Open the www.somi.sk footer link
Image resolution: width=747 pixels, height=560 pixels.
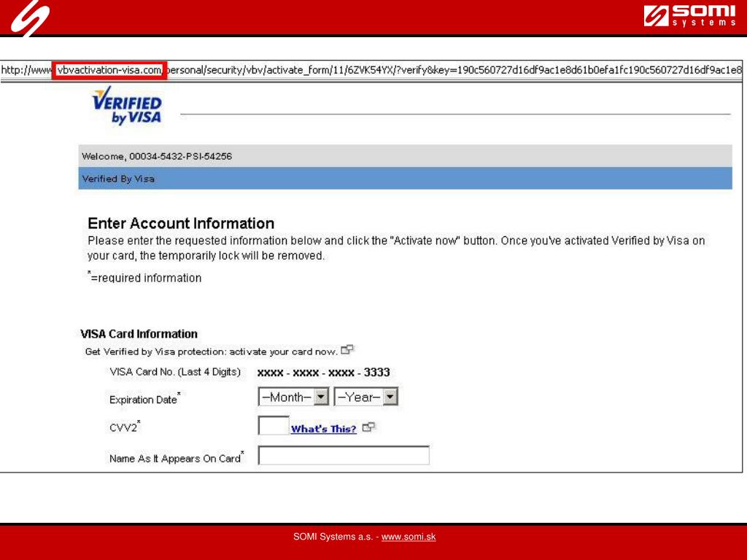(409, 537)
